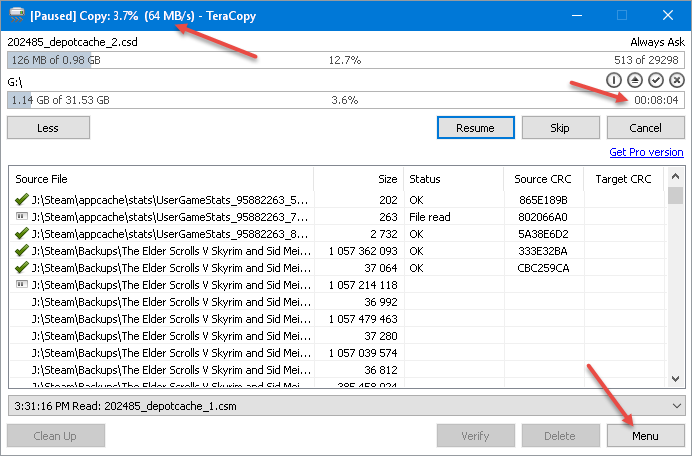The image size is (692, 456).
Task: Click the size cell 1 057 214 118
Action: tap(363, 285)
